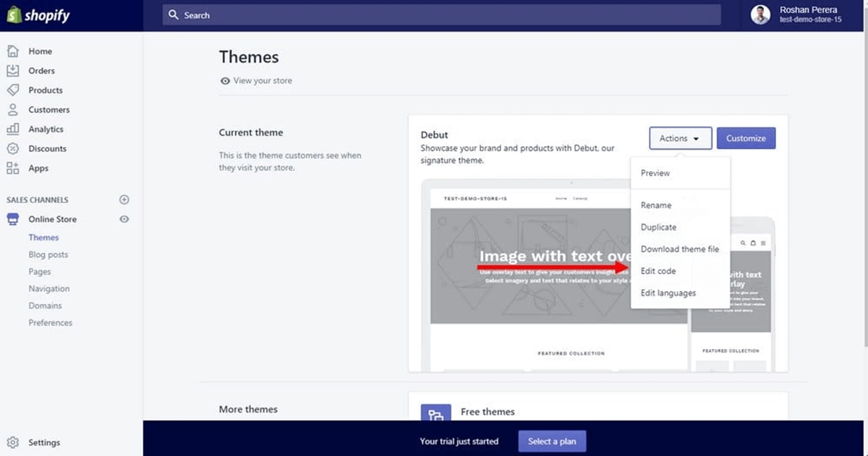
Task: View online store using eye icon
Action: pyautogui.click(x=124, y=219)
